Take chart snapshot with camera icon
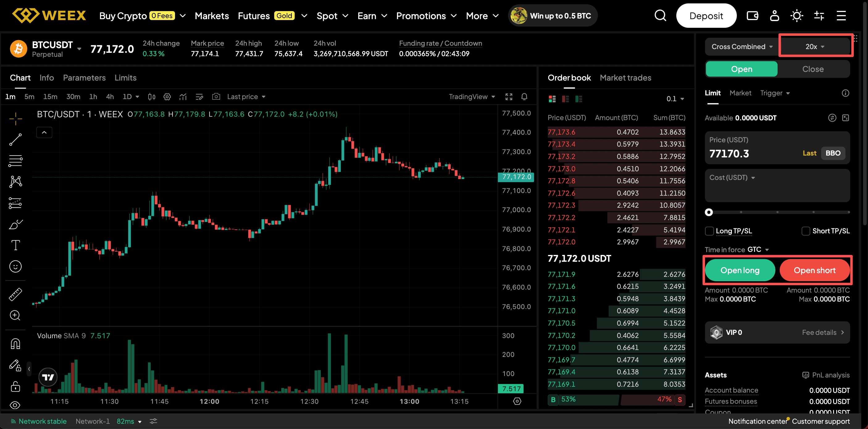Image resolution: width=868 pixels, height=429 pixels. click(216, 97)
